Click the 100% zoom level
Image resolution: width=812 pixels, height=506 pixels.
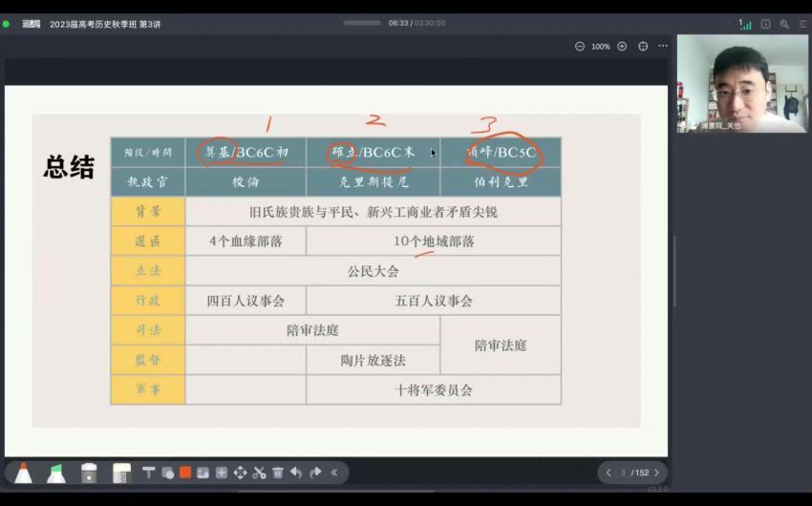coord(601,47)
